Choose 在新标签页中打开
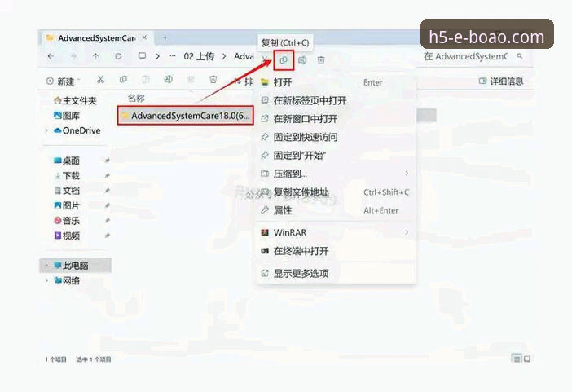The image size is (572, 392). 336,100
